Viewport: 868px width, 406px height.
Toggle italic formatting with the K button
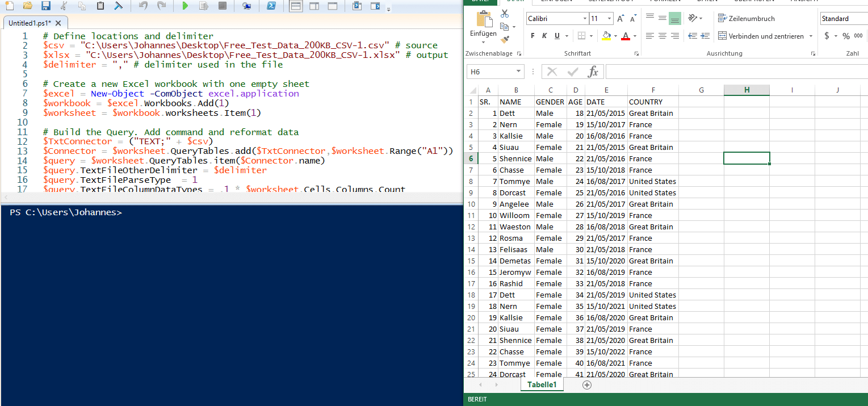[x=544, y=36]
